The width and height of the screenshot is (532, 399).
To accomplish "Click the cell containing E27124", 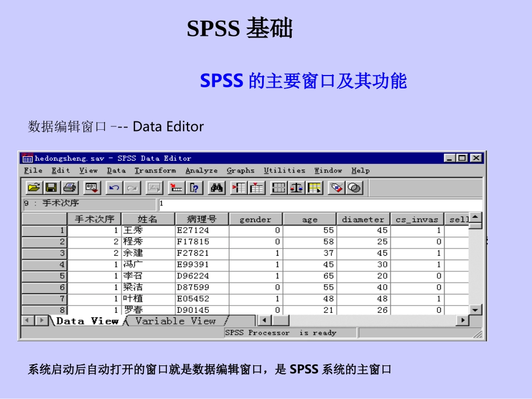I will pyautogui.click(x=202, y=231).
